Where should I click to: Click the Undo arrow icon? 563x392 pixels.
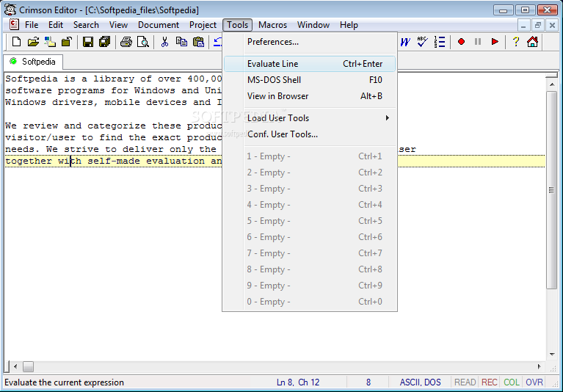click(x=217, y=42)
